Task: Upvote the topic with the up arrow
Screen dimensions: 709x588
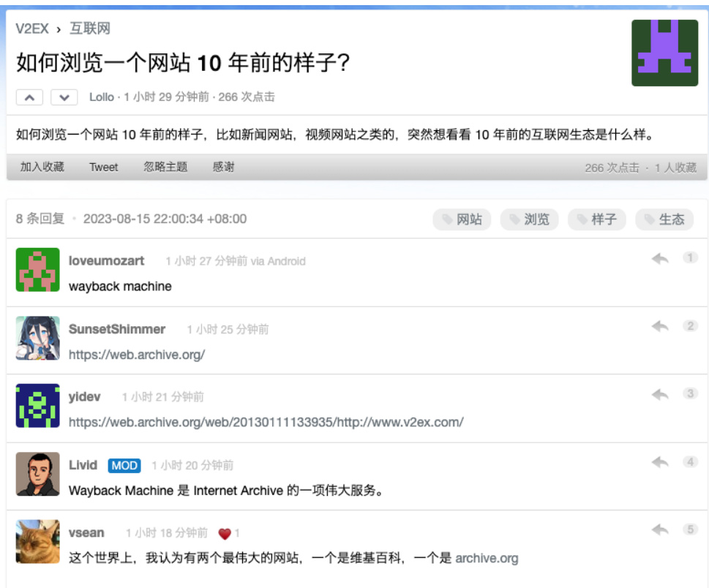Action: 29,97
